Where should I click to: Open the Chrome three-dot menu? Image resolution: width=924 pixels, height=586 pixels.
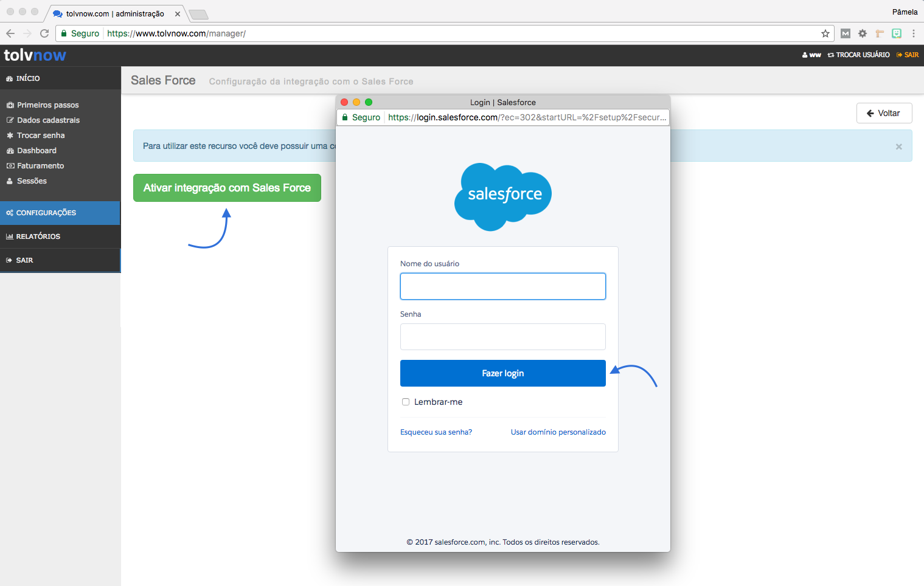pyautogui.click(x=914, y=33)
